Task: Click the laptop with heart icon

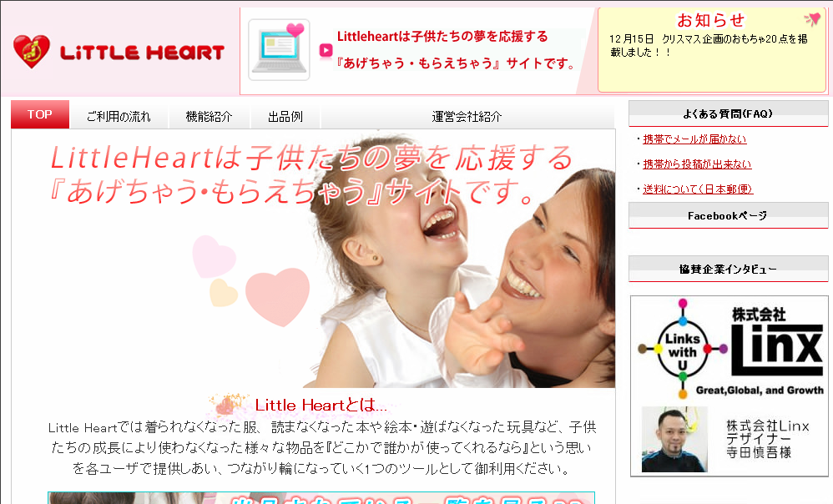Action: pos(280,50)
